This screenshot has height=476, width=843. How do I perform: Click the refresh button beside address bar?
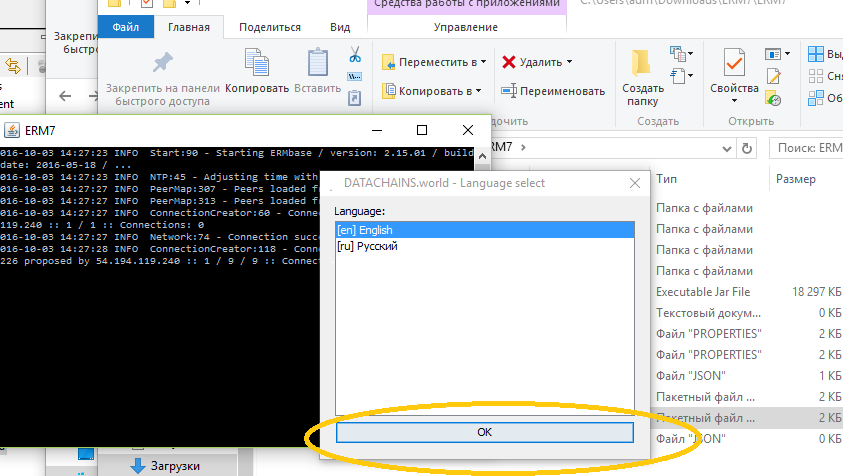747,148
